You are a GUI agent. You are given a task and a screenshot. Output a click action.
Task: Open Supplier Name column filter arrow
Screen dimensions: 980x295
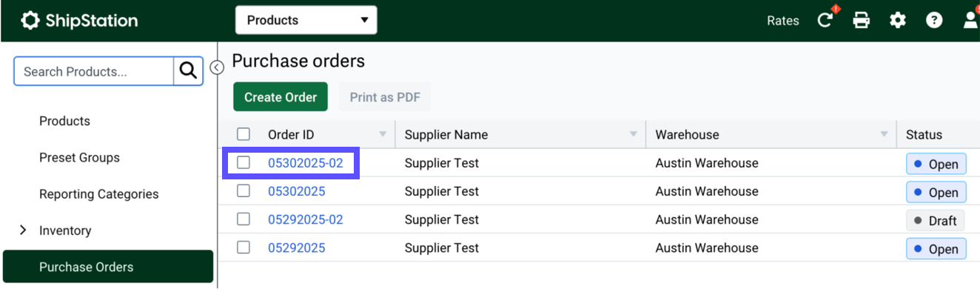click(x=634, y=135)
